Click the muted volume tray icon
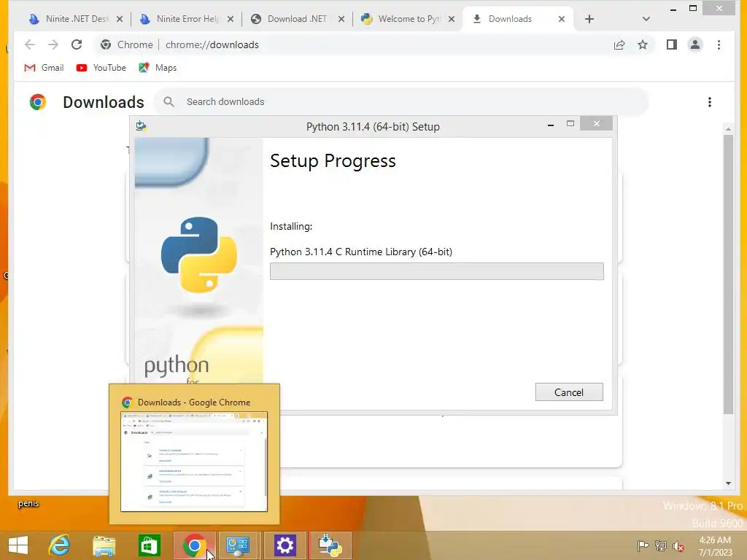This screenshot has height=560, width=747. point(678,546)
